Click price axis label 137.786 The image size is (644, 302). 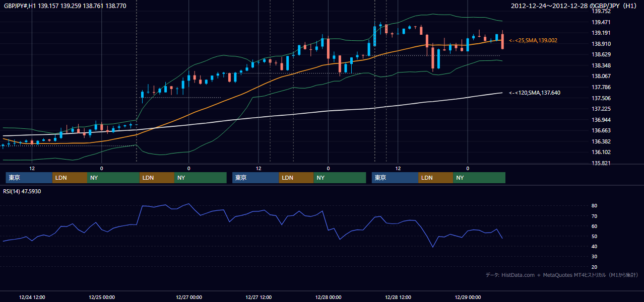point(601,87)
